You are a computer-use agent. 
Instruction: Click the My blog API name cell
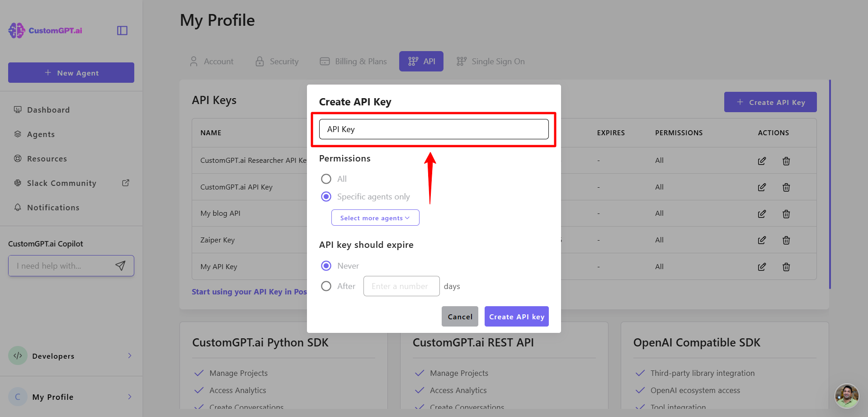[x=220, y=213]
